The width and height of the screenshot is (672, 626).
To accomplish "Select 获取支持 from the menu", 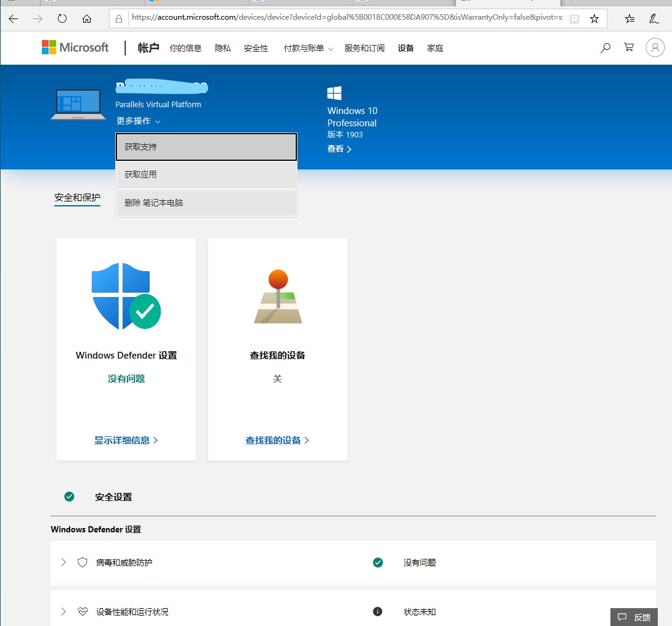I will point(206,147).
